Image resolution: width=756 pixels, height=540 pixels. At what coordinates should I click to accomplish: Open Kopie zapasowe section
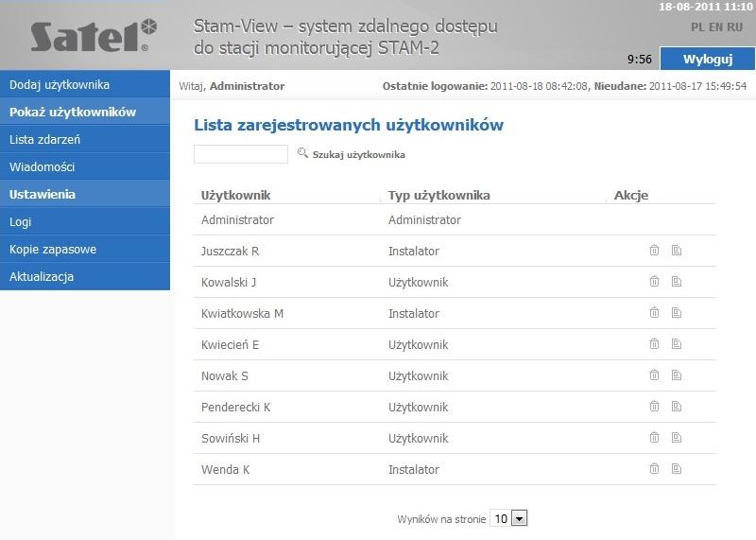tap(85, 250)
